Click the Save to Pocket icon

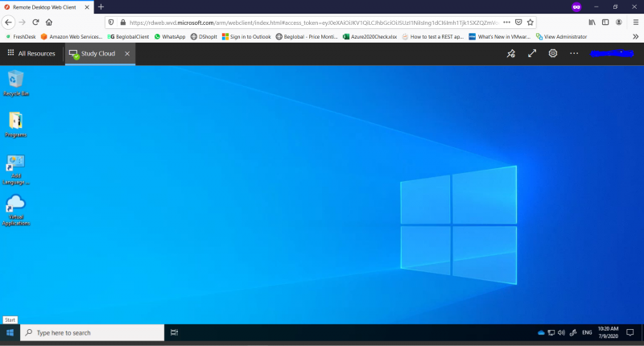pos(518,23)
